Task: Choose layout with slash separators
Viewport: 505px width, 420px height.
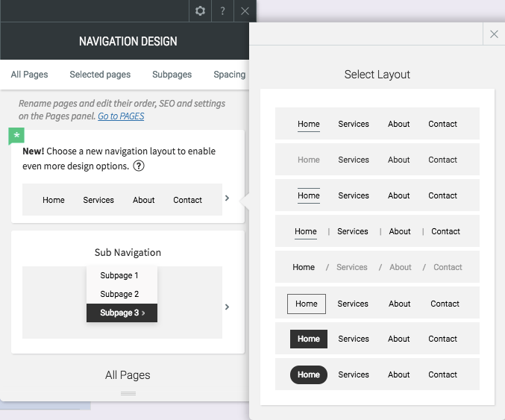Action: point(377,267)
